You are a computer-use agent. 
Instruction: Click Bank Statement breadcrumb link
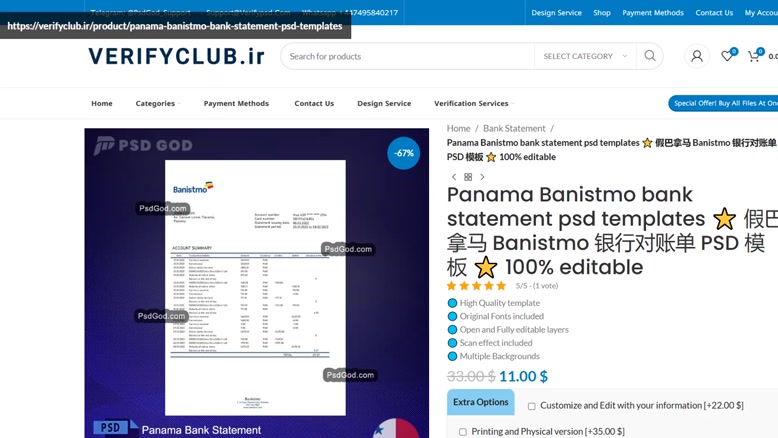pyautogui.click(x=514, y=128)
